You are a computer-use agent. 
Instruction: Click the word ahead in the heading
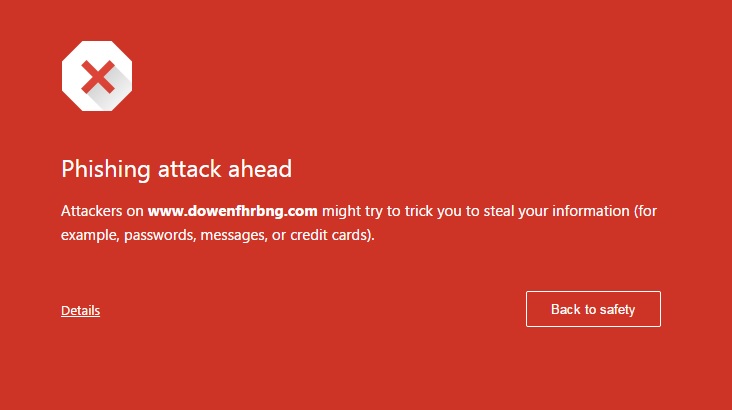coord(260,169)
